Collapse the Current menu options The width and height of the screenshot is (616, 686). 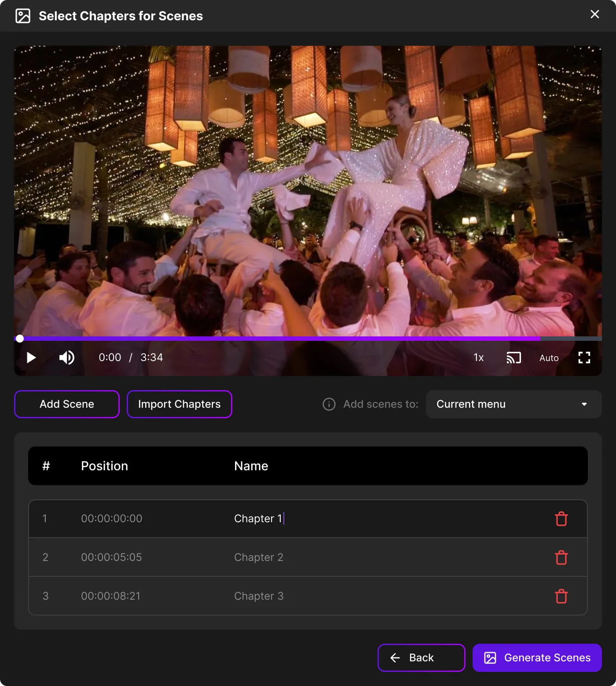click(x=514, y=404)
